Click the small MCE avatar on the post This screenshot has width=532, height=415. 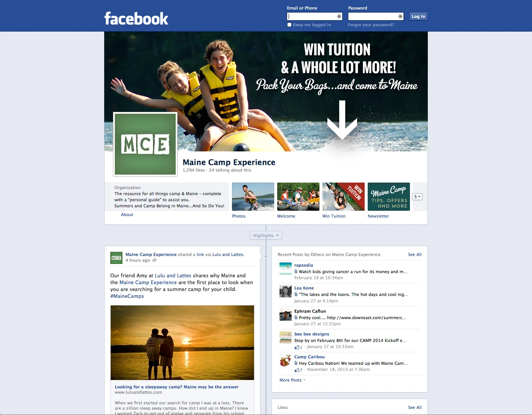[x=116, y=258]
